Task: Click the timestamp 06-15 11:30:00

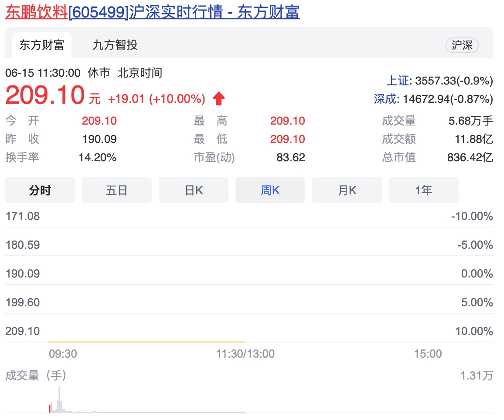Action: point(43,73)
